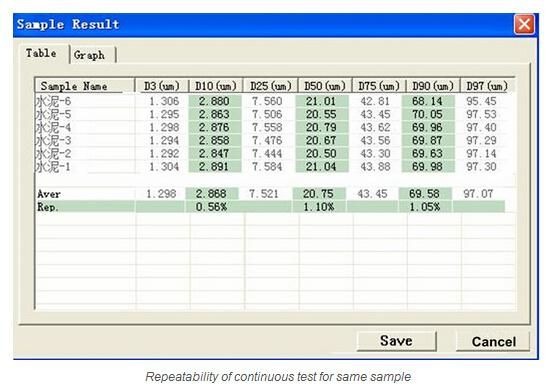Click the D50 (um) column header
This screenshot has height=389, width=553.
click(x=325, y=86)
